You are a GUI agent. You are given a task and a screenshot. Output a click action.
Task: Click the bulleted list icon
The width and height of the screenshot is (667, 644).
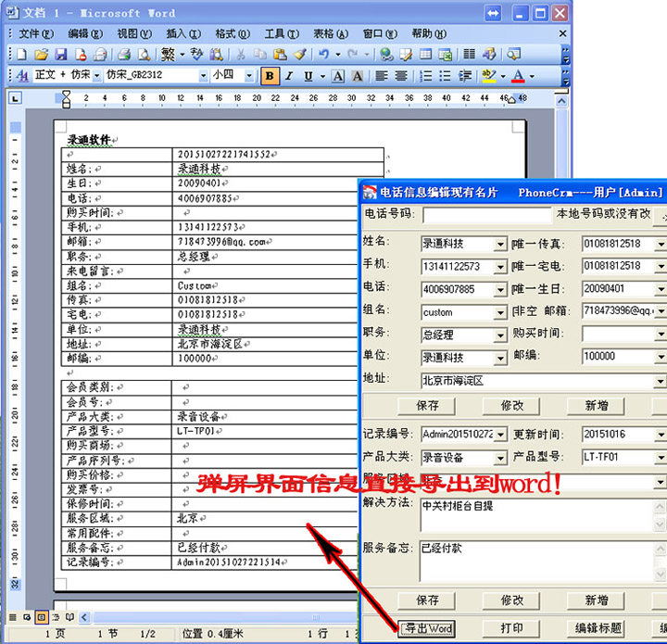point(445,76)
